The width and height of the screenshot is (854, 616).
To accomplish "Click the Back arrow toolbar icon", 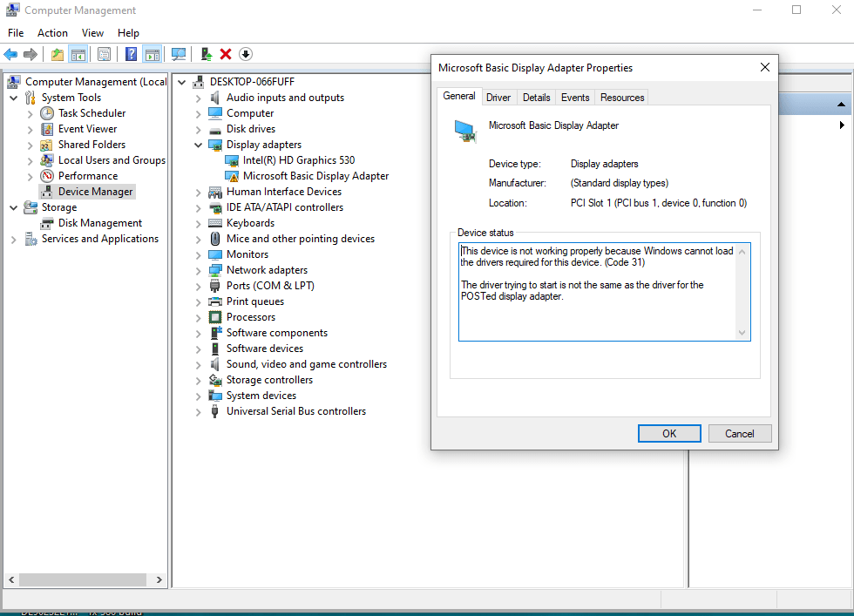I will click(x=10, y=54).
